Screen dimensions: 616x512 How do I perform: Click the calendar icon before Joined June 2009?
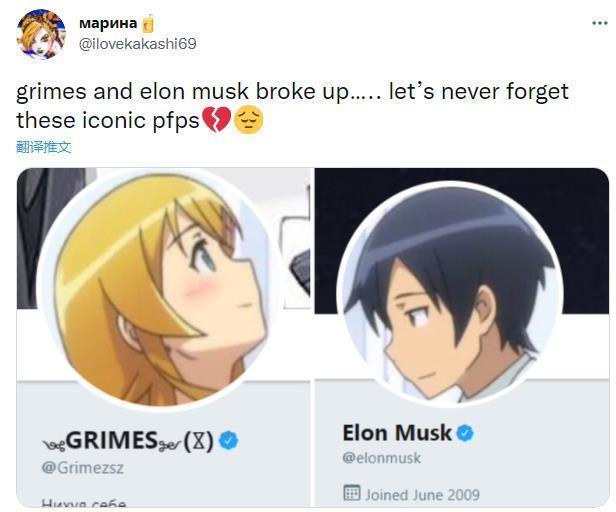click(x=351, y=493)
